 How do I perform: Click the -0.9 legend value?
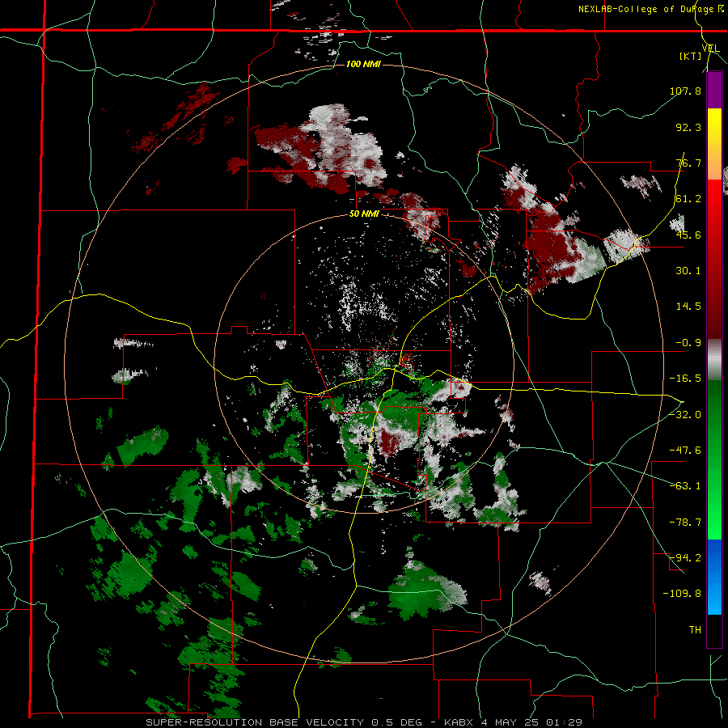click(688, 343)
